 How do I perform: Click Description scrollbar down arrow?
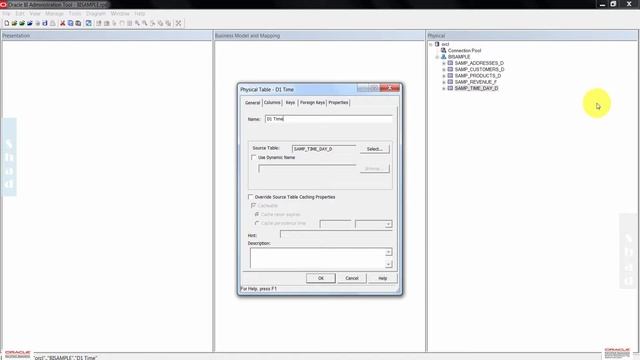point(388,264)
